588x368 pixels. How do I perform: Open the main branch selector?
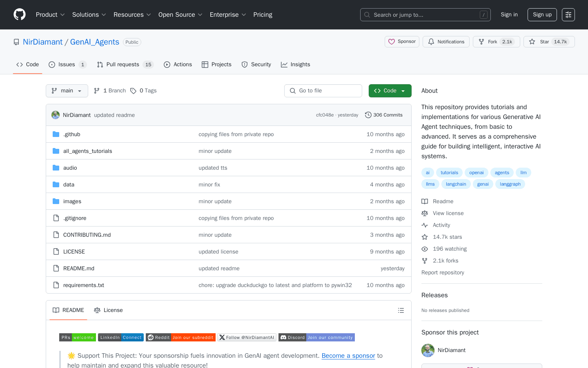(x=67, y=91)
